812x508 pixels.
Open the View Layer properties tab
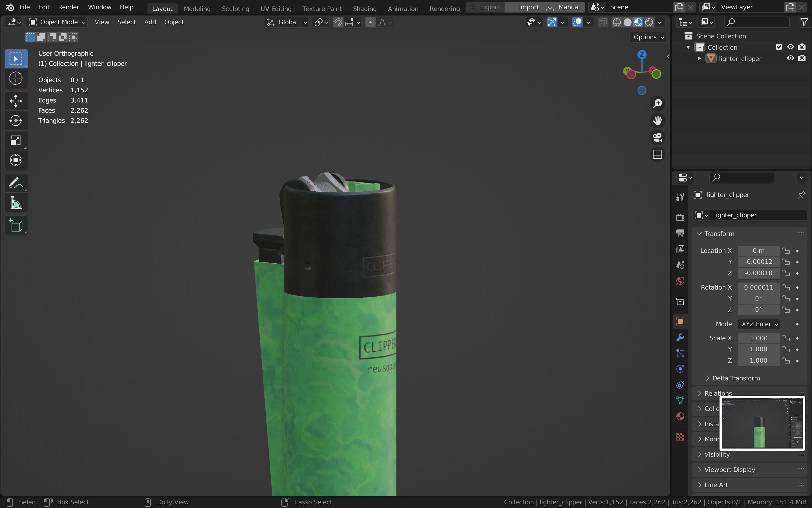click(680, 249)
